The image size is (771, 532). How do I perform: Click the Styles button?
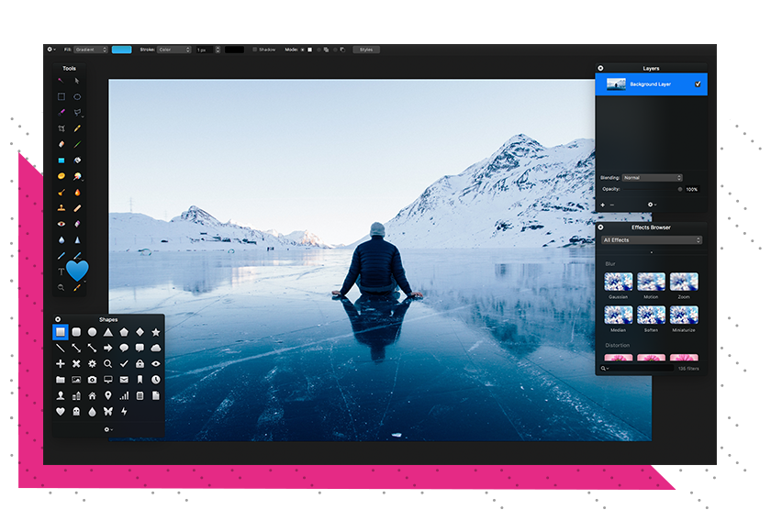[366, 50]
